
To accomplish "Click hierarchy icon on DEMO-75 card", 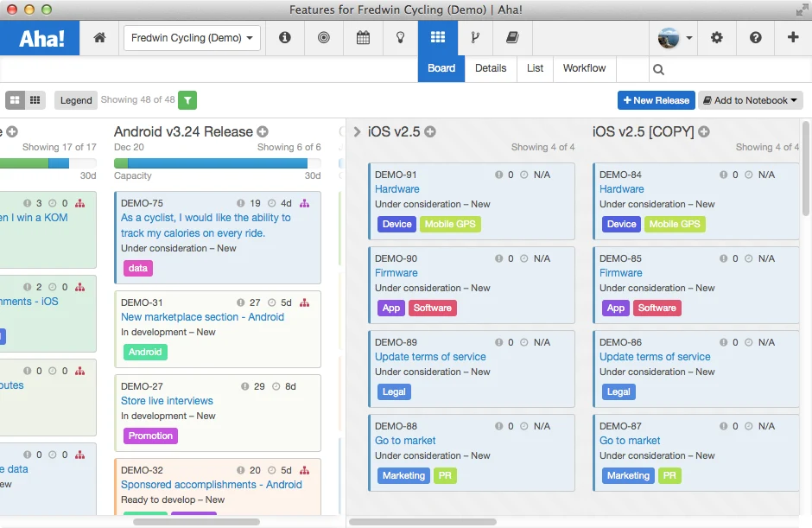I will 304,203.
